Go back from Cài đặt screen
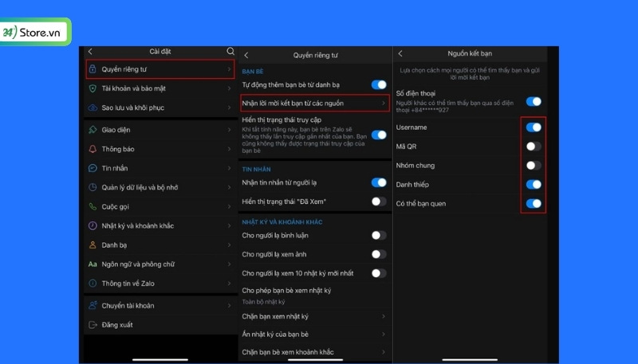Image resolution: width=638 pixels, height=364 pixels. pyautogui.click(x=90, y=51)
